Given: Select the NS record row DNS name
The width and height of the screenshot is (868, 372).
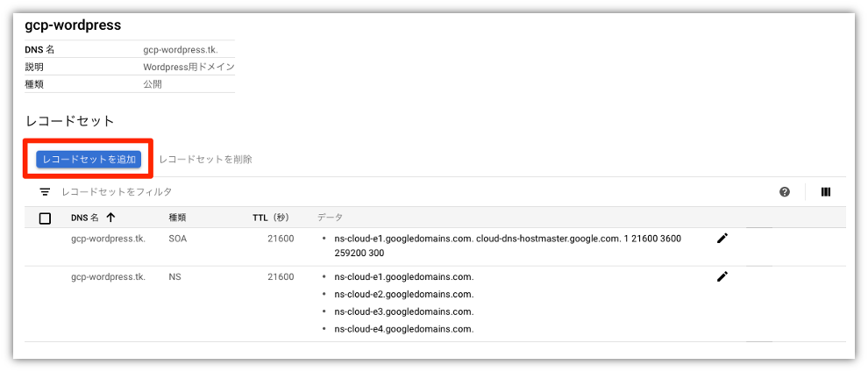Looking at the screenshot, I should [109, 276].
